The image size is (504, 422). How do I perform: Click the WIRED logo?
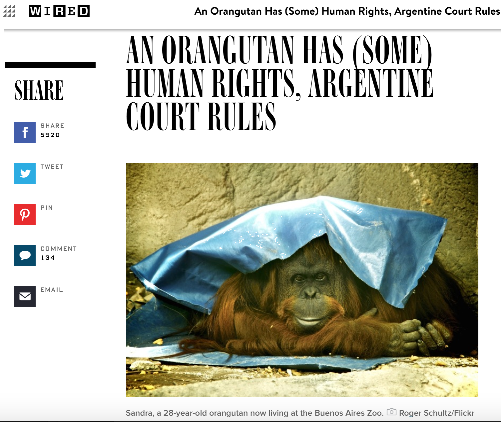pyautogui.click(x=59, y=11)
